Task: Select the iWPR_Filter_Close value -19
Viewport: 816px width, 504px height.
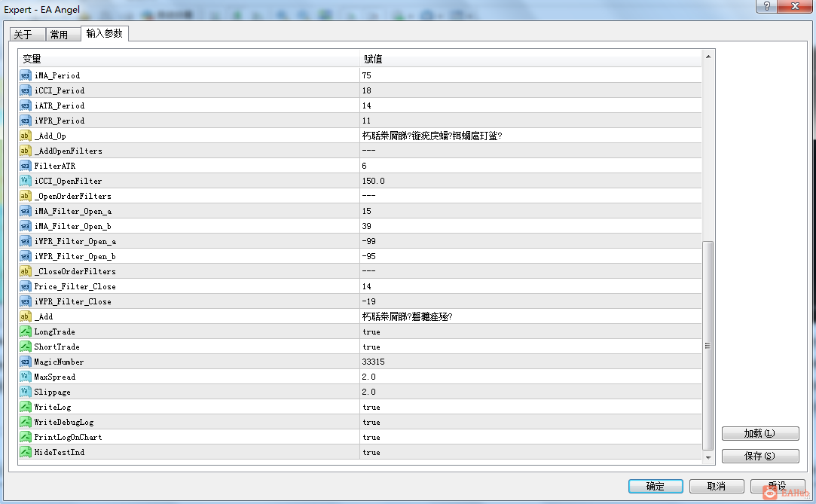Action: click(369, 301)
